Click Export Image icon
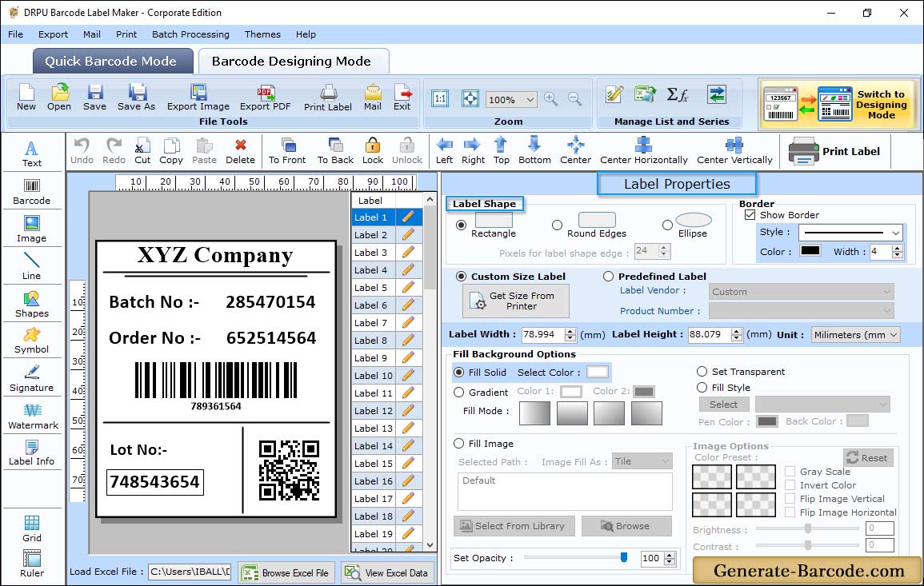 coord(198,98)
